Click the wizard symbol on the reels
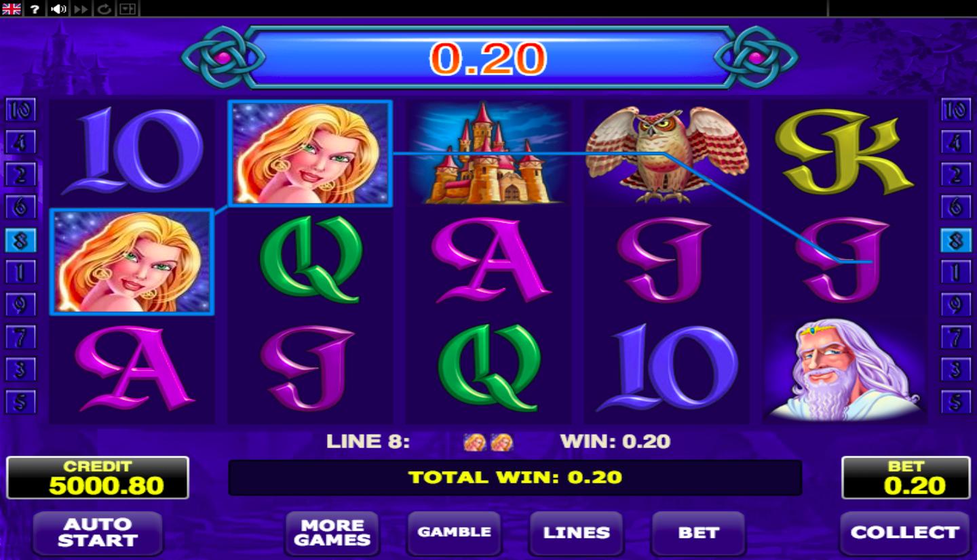 (845, 370)
